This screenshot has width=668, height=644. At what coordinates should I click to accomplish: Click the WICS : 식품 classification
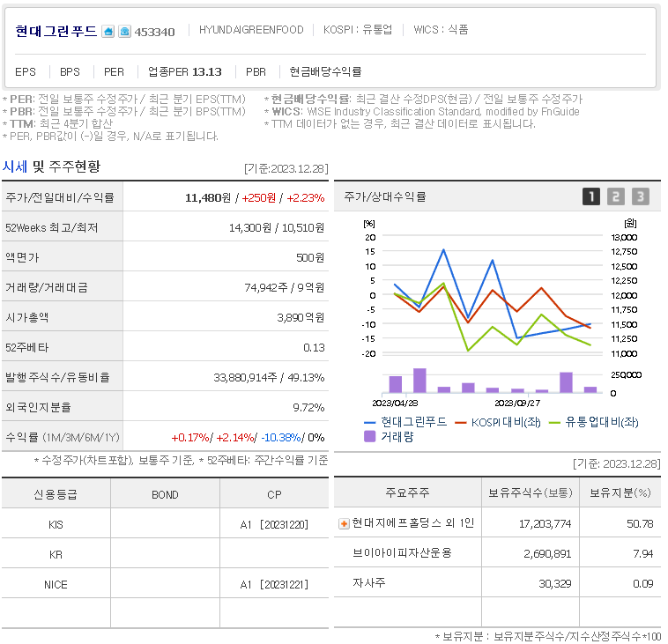441,30
